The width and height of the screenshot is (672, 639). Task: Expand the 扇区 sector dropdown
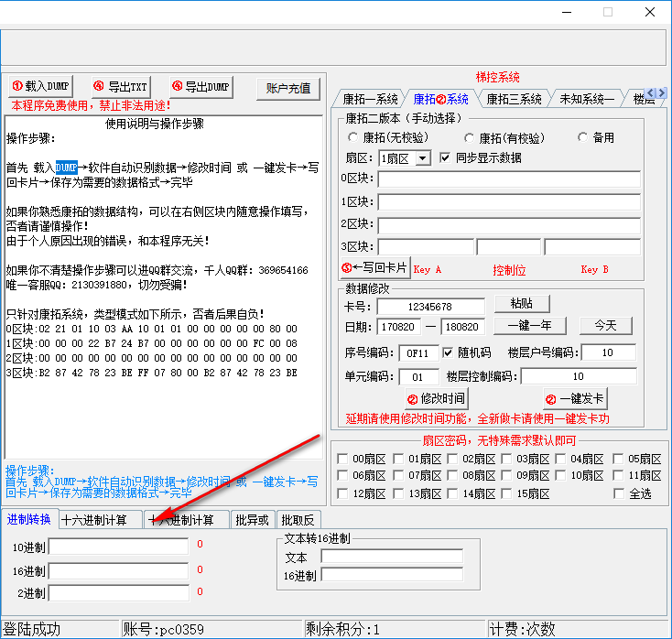coord(423,158)
